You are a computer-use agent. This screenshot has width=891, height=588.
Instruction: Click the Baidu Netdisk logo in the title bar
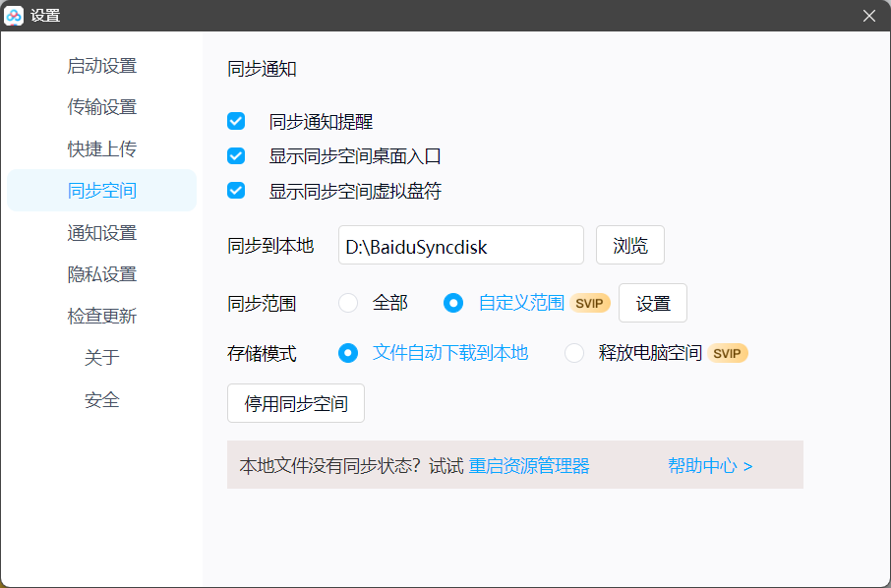pyautogui.click(x=15, y=15)
